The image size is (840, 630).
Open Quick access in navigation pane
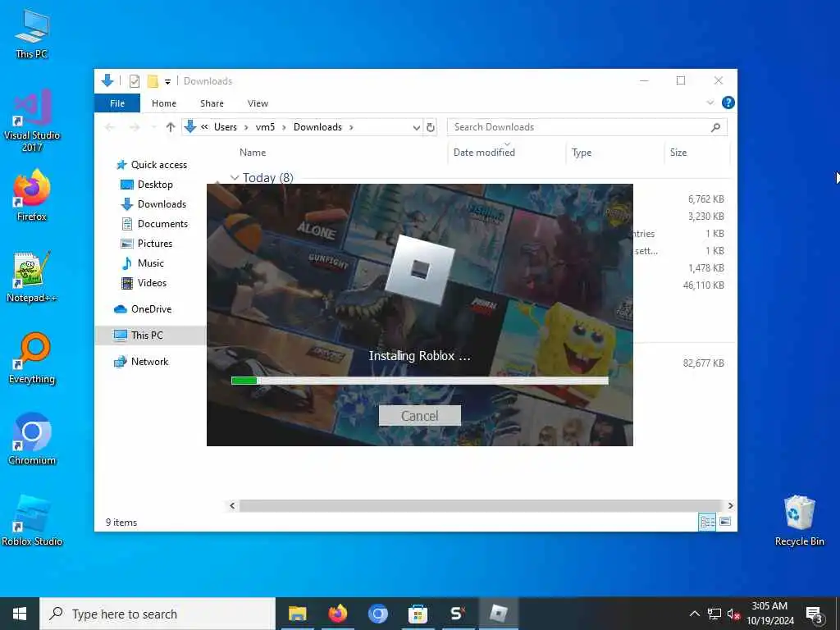(158, 165)
